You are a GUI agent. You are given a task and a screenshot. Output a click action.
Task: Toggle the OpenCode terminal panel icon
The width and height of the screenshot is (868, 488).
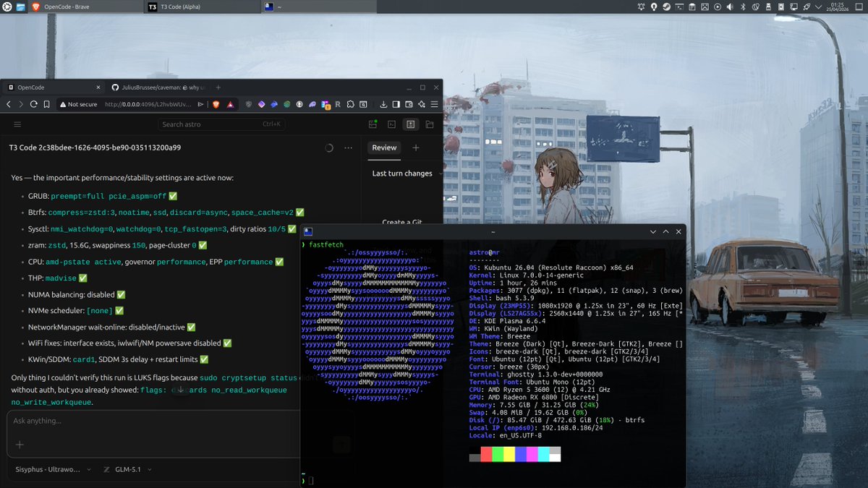point(391,124)
